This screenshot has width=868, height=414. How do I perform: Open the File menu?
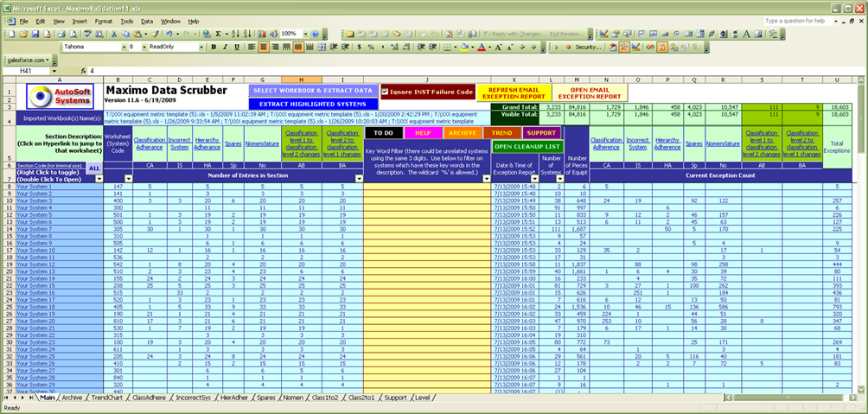[23, 21]
